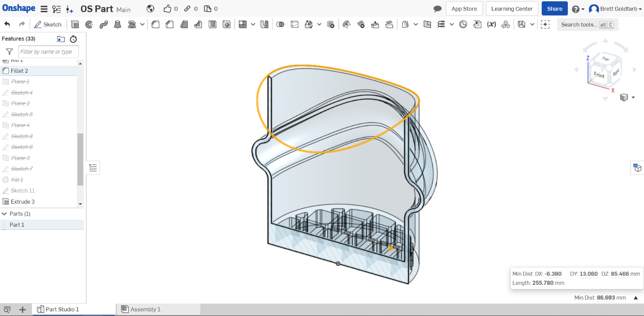Select the Sketch tool
644x316 pixels.
click(x=48, y=24)
